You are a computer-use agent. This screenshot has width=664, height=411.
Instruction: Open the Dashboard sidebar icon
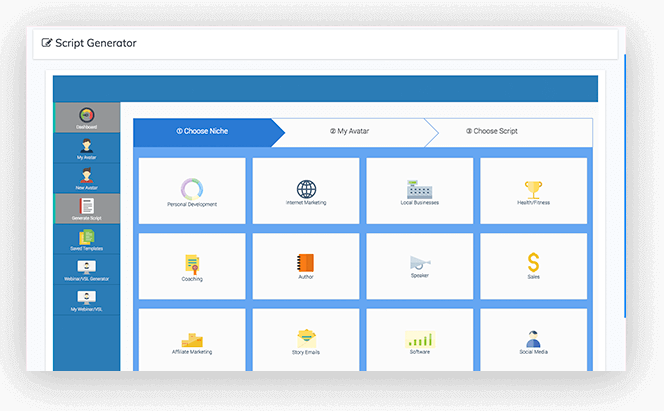[86, 117]
